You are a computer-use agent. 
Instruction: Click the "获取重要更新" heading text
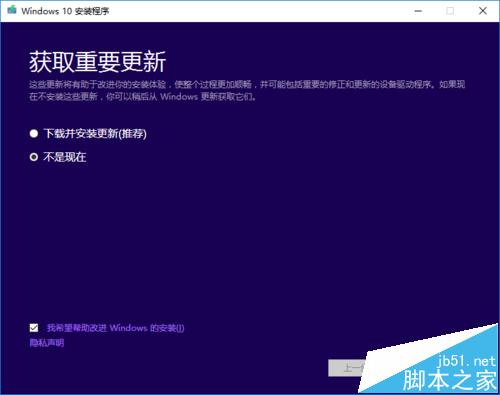click(97, 62)
